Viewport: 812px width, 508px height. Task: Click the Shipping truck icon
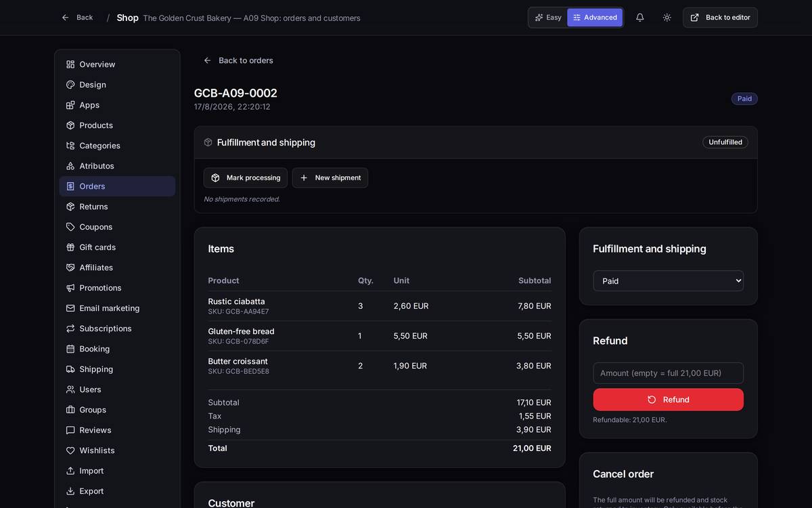(70, 369)
